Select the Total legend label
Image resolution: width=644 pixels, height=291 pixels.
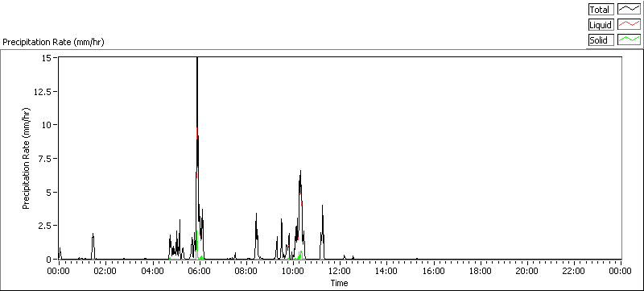(601, 10)
